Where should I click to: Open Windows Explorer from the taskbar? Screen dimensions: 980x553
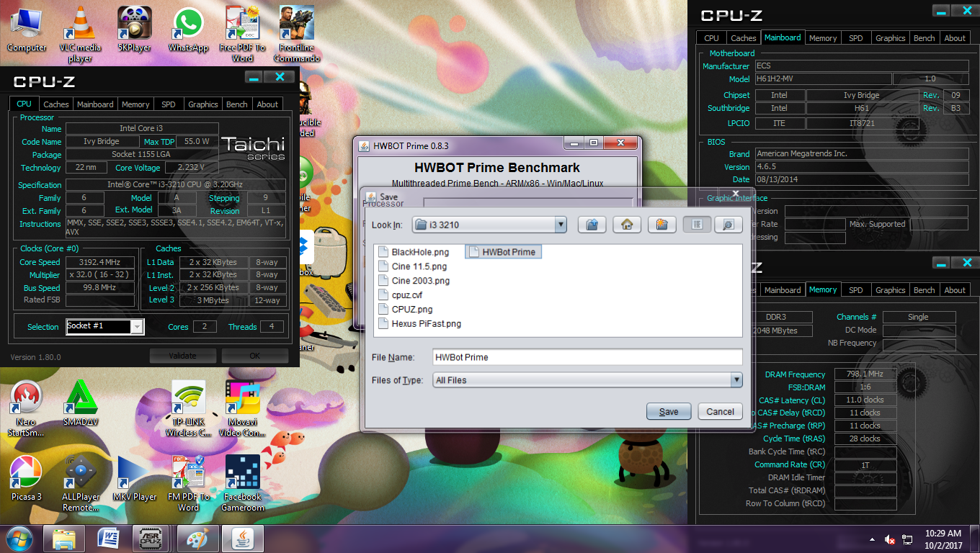64,539
